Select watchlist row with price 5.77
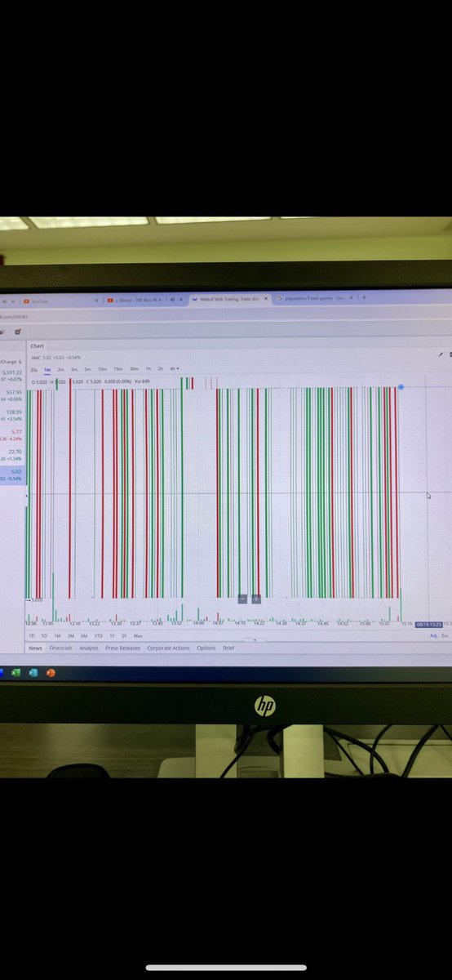 pyautogui.click(x=12, y=434)
